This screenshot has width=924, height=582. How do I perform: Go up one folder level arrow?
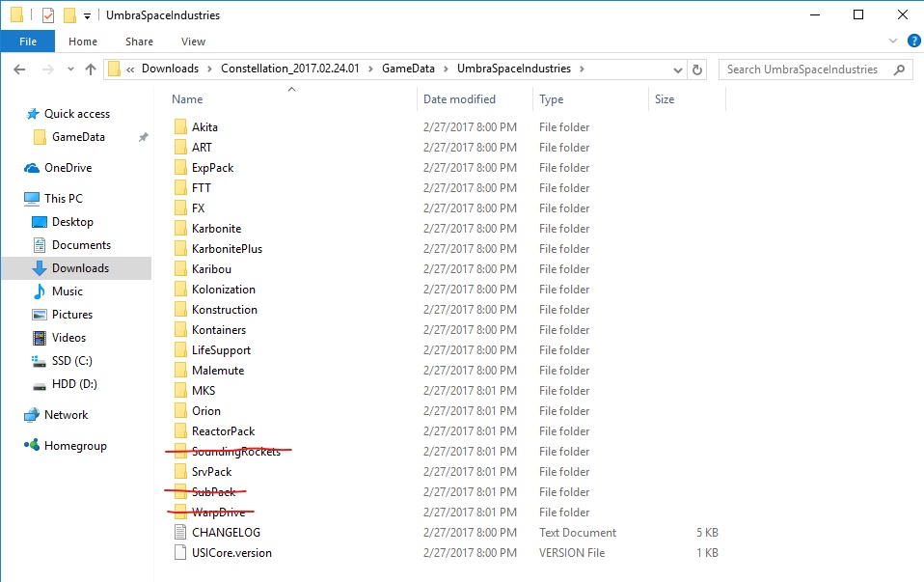90,69
